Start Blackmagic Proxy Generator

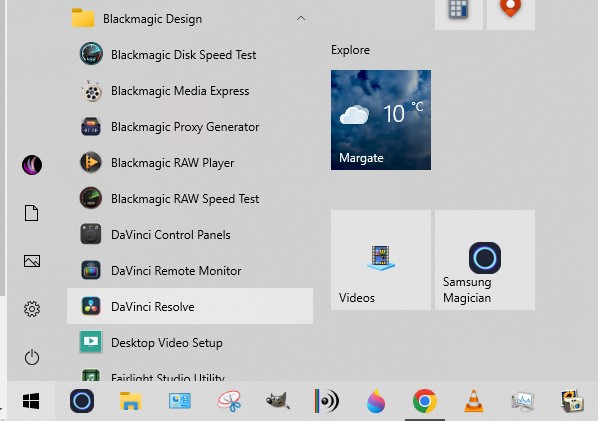(x=190, y=127)
